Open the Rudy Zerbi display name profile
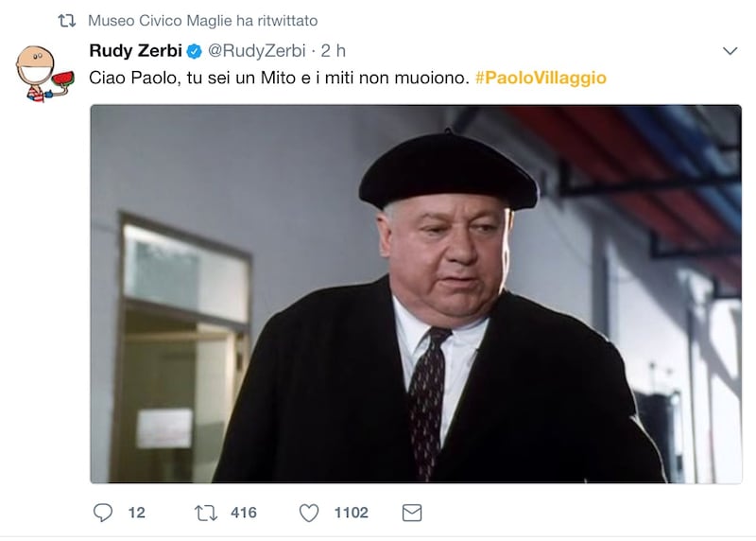 [135, 50]
